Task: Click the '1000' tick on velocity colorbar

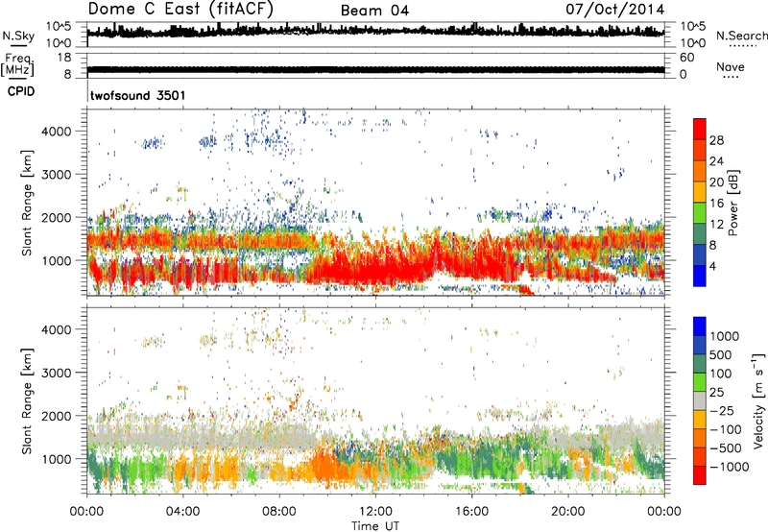Action: point(725,336)
